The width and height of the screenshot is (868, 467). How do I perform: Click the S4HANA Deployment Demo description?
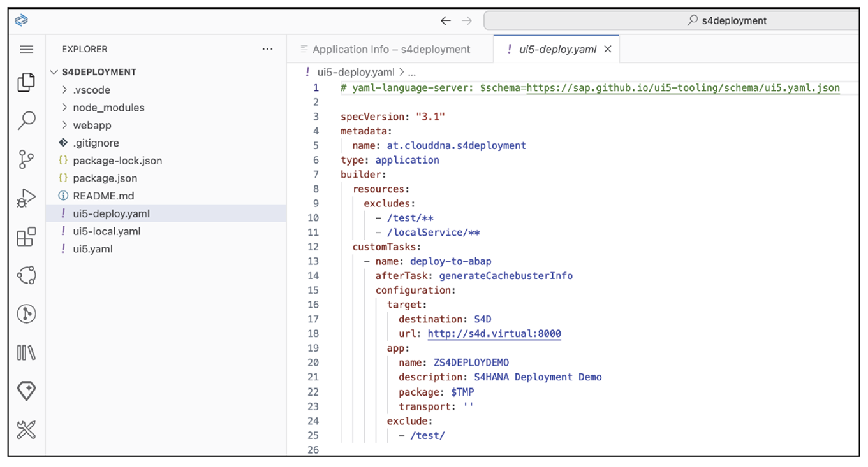point(538,377)
